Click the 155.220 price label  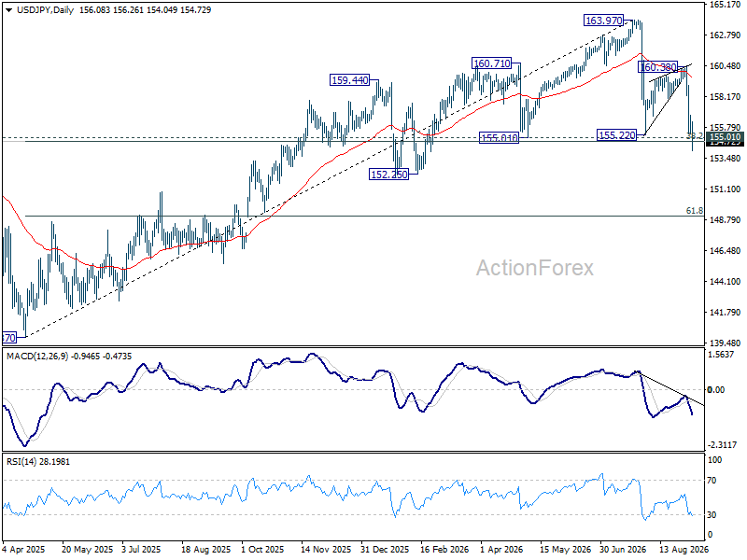(617, 135)
